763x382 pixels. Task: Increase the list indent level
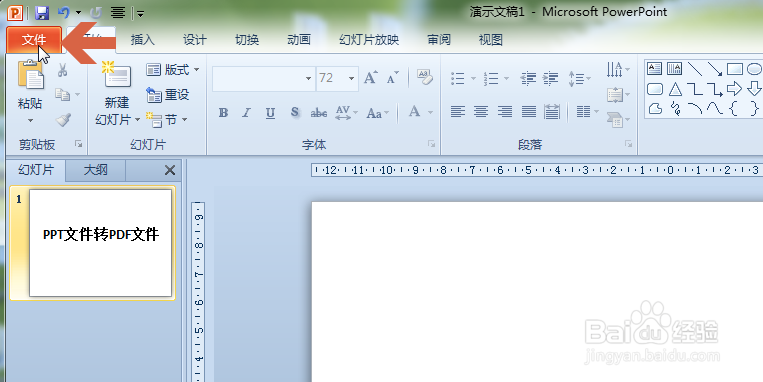click(550, 78)
